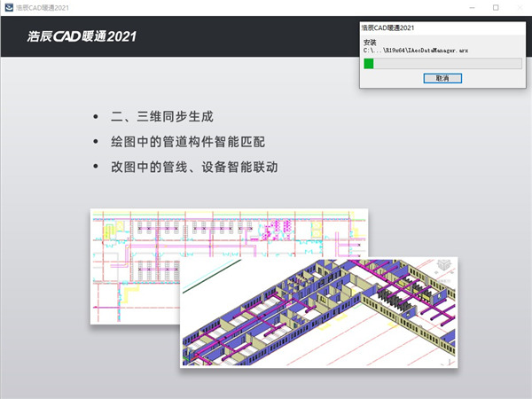Close the installer window
The height and width of the screenshot is (399, 532).
point(520,7)
